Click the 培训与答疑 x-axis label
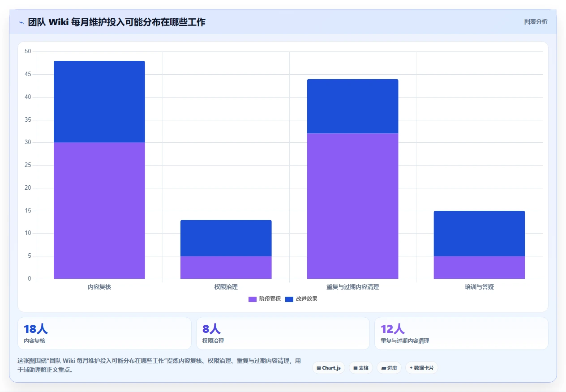This screenshot has width=566, height=392. (480, 287)
